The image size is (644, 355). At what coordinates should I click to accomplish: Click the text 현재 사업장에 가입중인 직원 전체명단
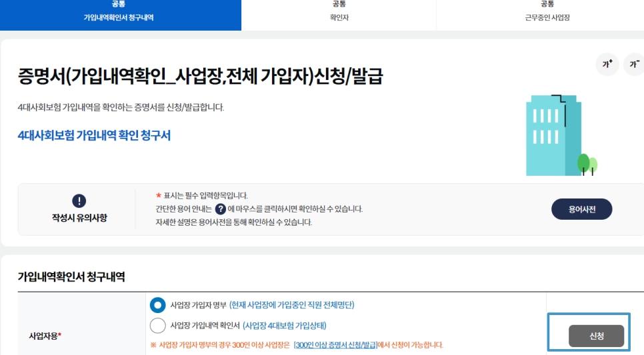click(x=291, y=305)
